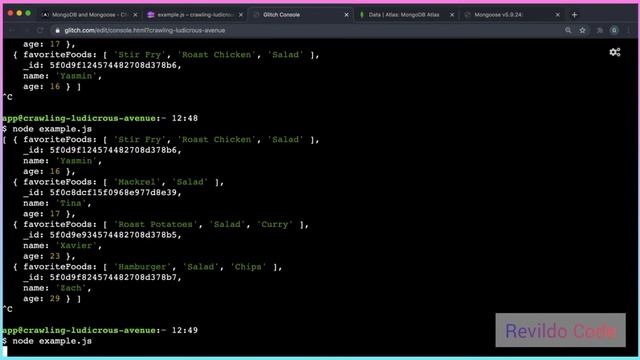The image size is (640, 360).
Task: Click 'Chips' in favoriteFoods array
Action: [249, 267]
